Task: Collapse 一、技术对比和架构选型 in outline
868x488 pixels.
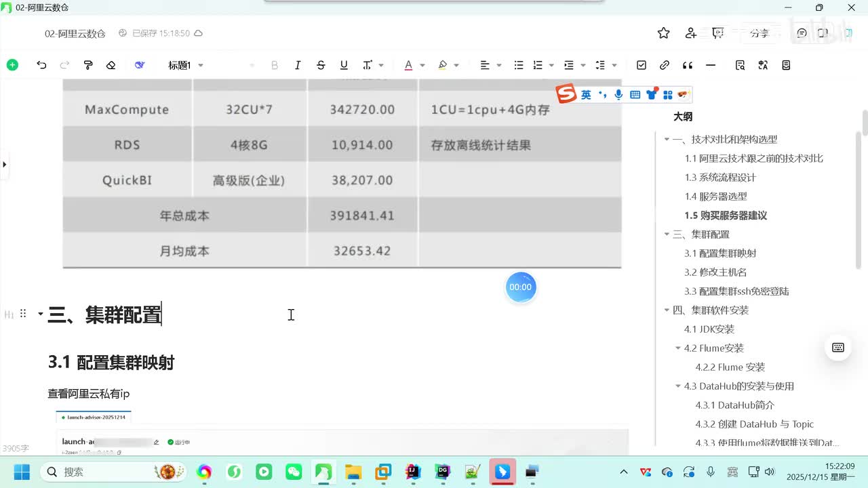Action: [x=667, y=140]
